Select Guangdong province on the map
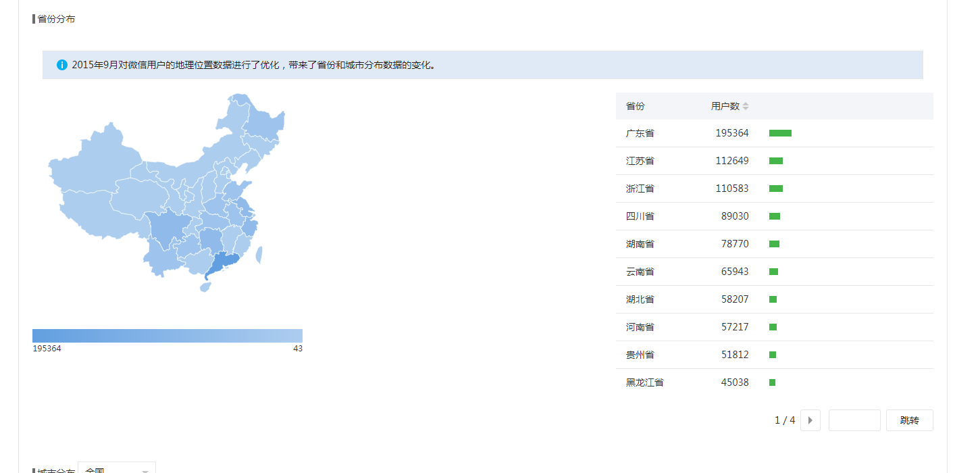This screenshot has height=473, width=980. coord(224,262)
